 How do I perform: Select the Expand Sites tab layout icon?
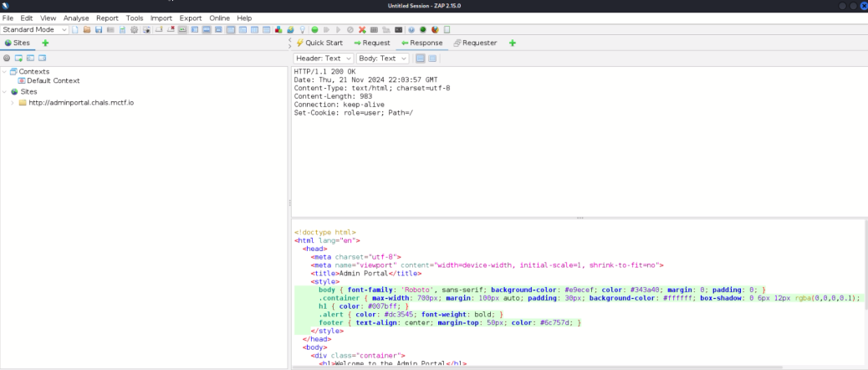coord(195,30)
